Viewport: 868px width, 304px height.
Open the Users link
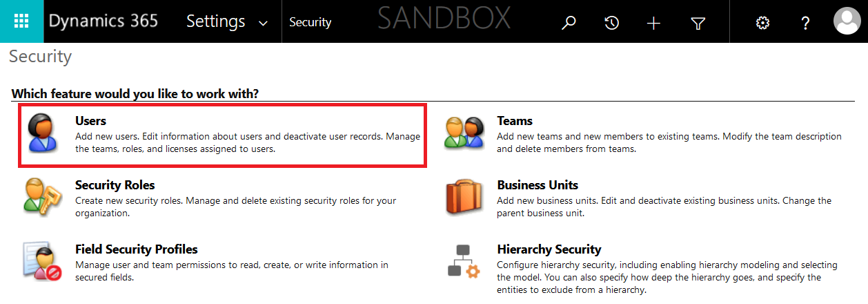click(90, 121)
